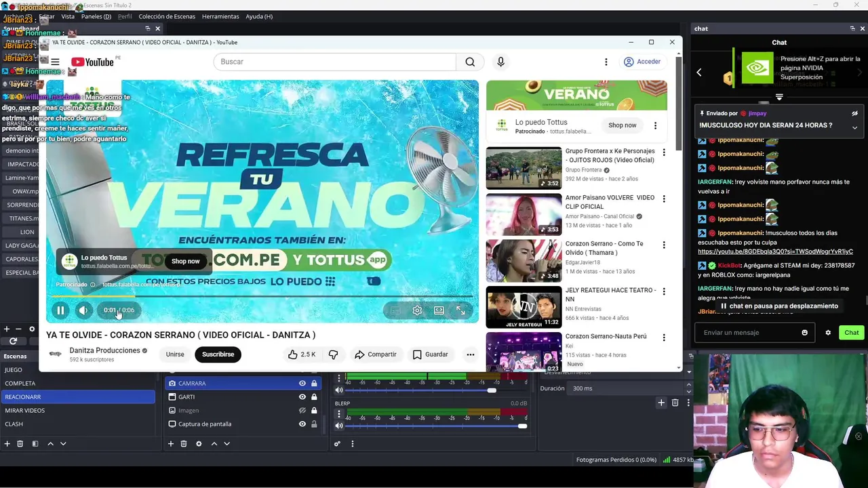Viewport: 868px width, 488px height.
Task: Open options for OJITOS ROJOS video
Action: click(664, 152)
